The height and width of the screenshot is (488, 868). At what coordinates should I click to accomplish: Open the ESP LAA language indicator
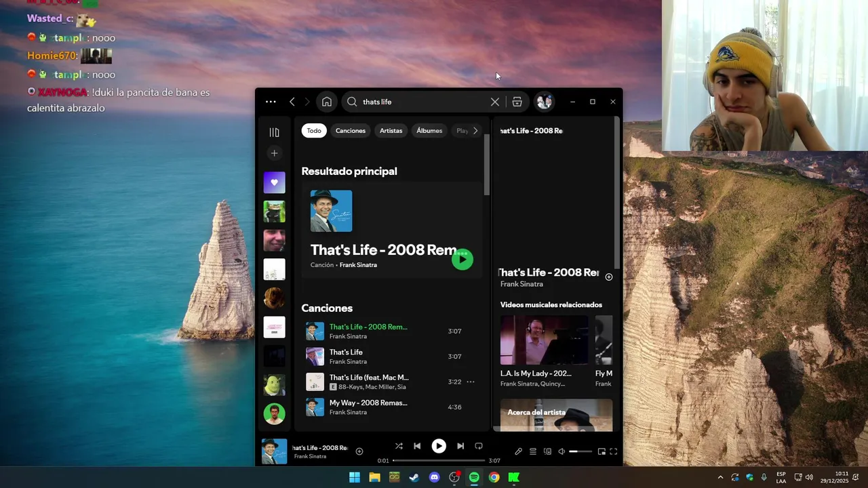pos(781,477)
